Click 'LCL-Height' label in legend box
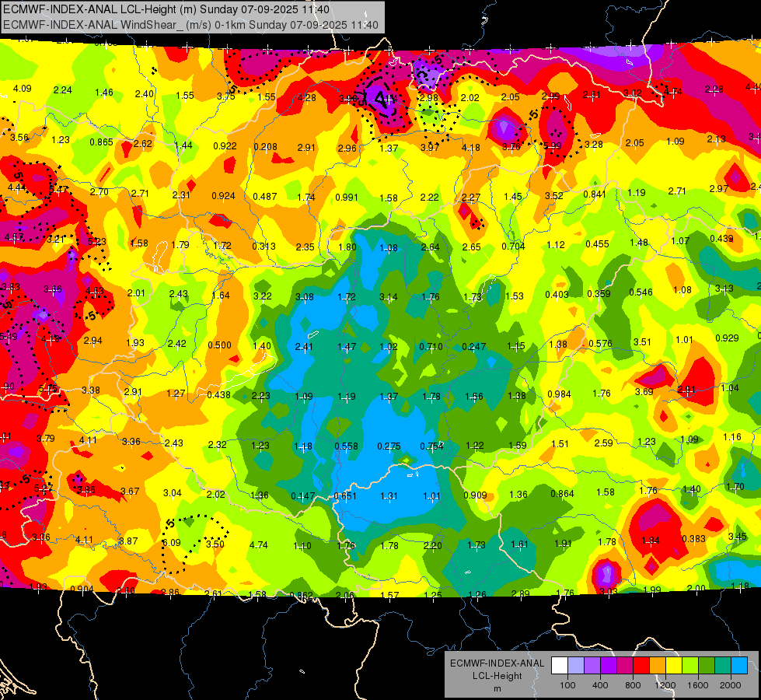 (497, 676)
